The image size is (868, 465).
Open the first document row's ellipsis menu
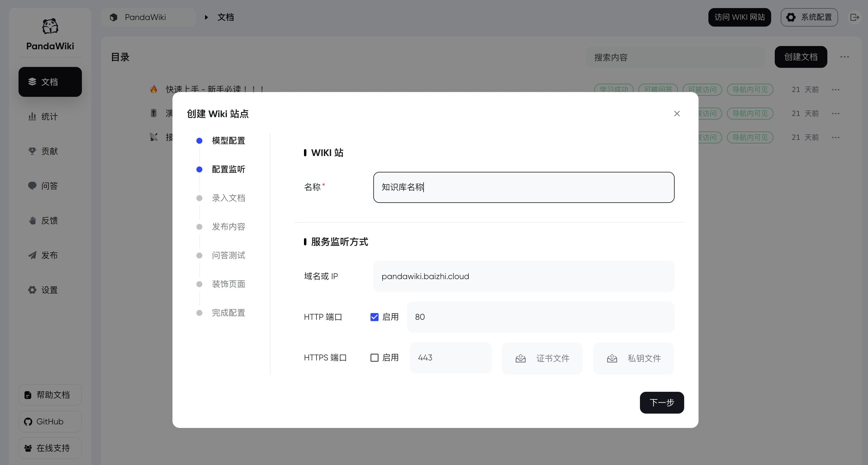tap(835, 90)
